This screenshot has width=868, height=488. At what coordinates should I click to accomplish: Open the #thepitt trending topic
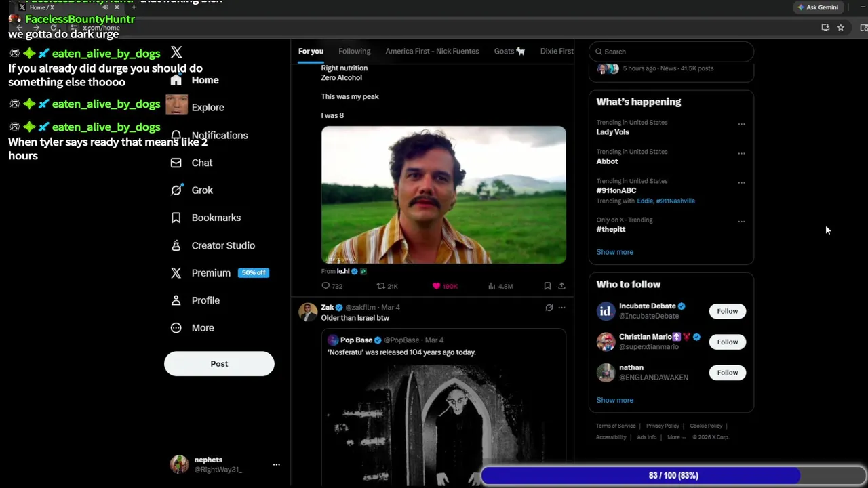tap(610, 230)
